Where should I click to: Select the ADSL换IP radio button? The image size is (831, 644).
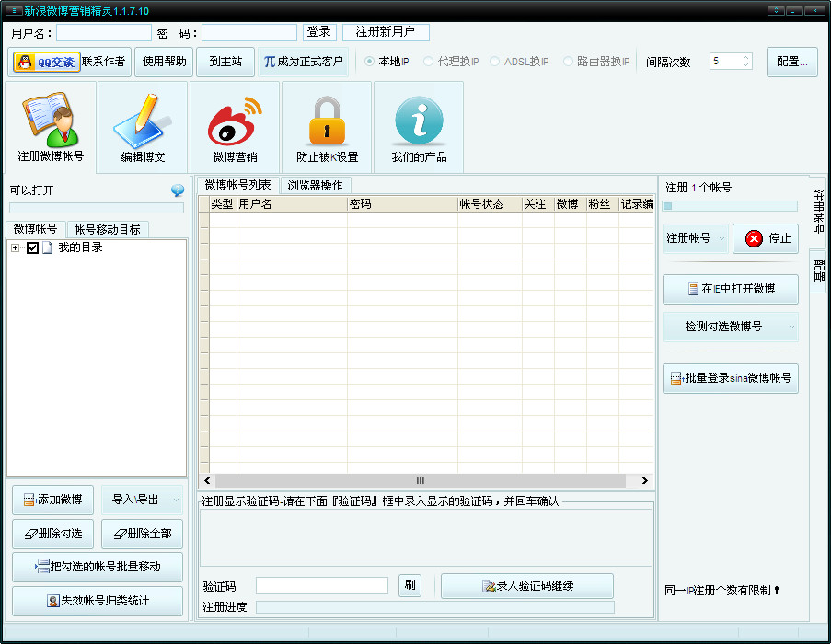coord(494,62)
